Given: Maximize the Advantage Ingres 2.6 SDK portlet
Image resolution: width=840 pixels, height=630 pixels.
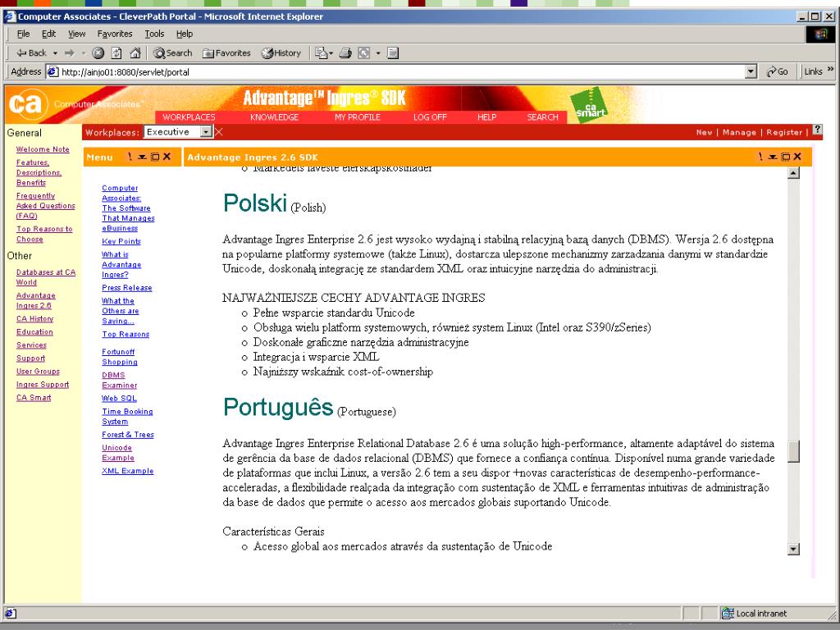Looking at the screenshot, I should (785, 157).
